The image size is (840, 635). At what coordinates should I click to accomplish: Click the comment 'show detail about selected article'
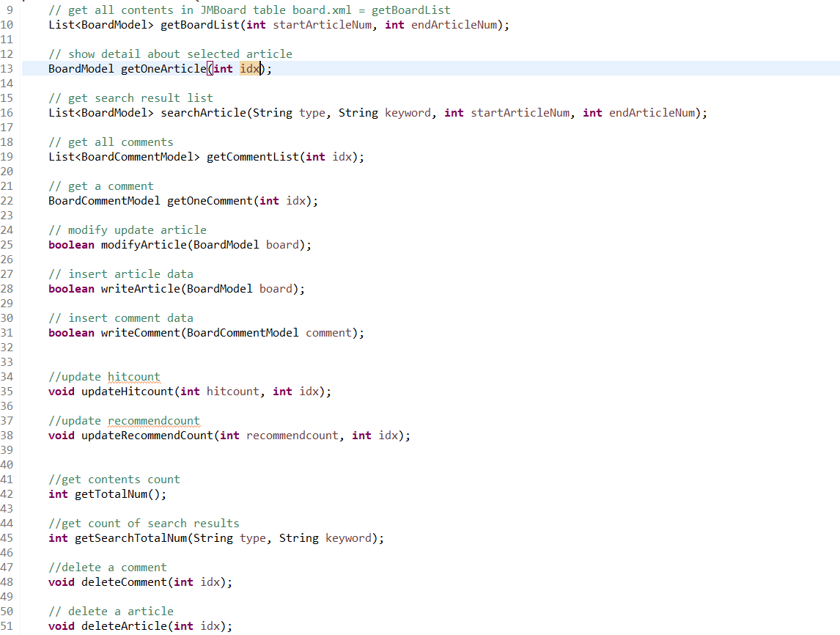pyautogui.click(x=170, y=55)
